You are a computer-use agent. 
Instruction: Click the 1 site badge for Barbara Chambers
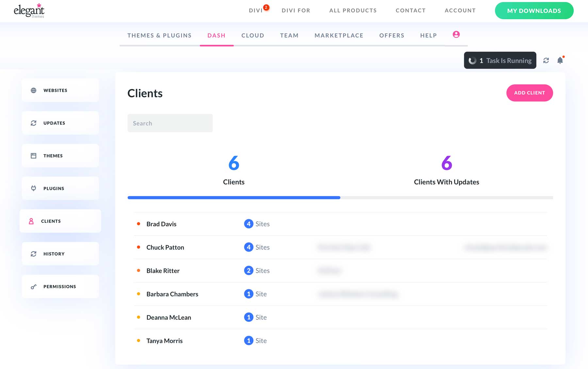point(249,294)
